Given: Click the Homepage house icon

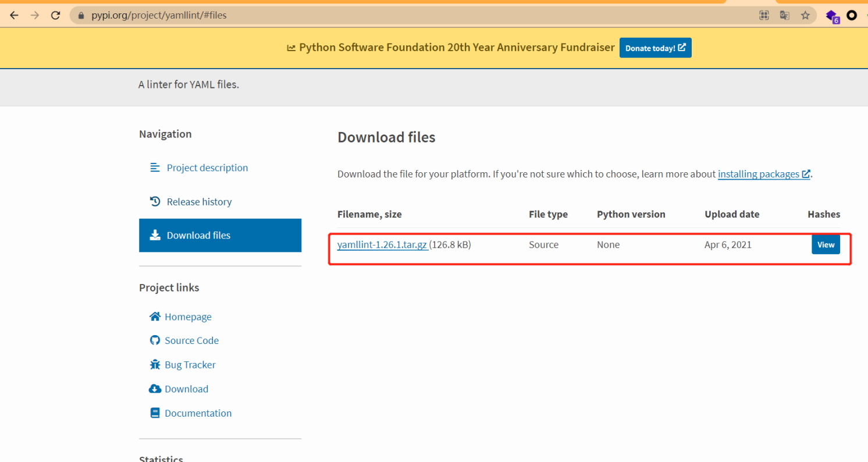Looking at the screenshot, I should tap(155, 317).
